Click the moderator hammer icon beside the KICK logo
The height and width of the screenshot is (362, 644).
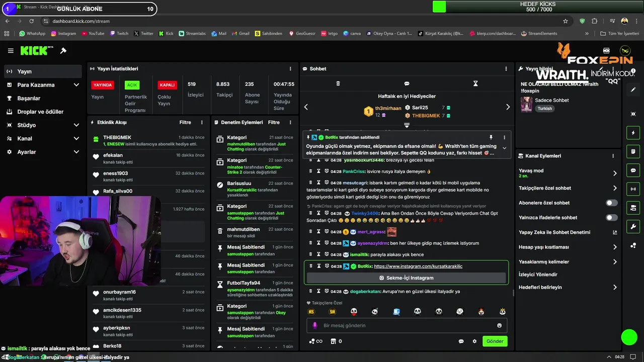point(63,51)
